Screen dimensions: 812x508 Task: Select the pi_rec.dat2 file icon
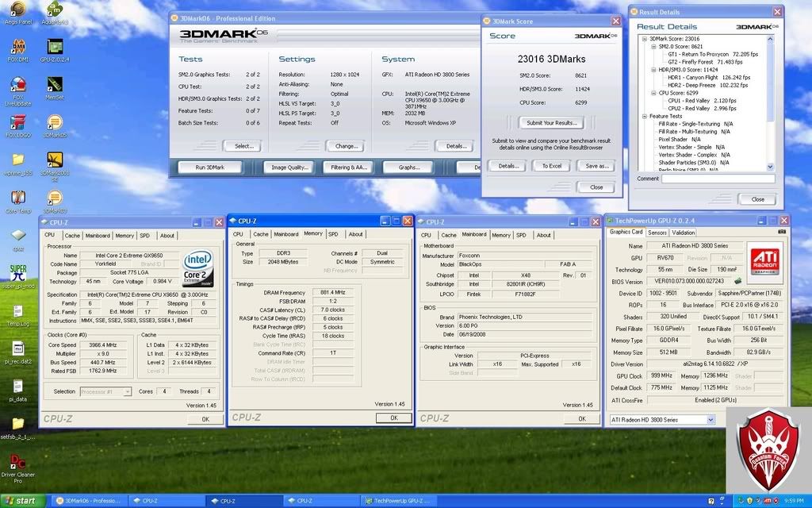coord(18,352)
